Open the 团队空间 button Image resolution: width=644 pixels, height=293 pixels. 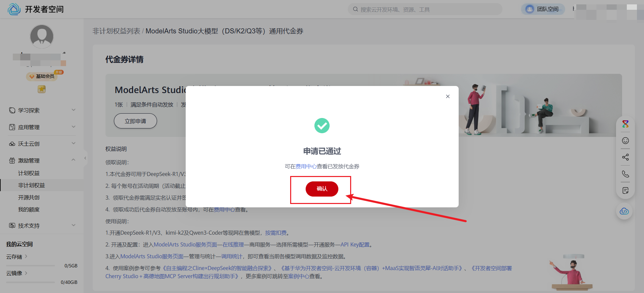(x=543, y=9)
